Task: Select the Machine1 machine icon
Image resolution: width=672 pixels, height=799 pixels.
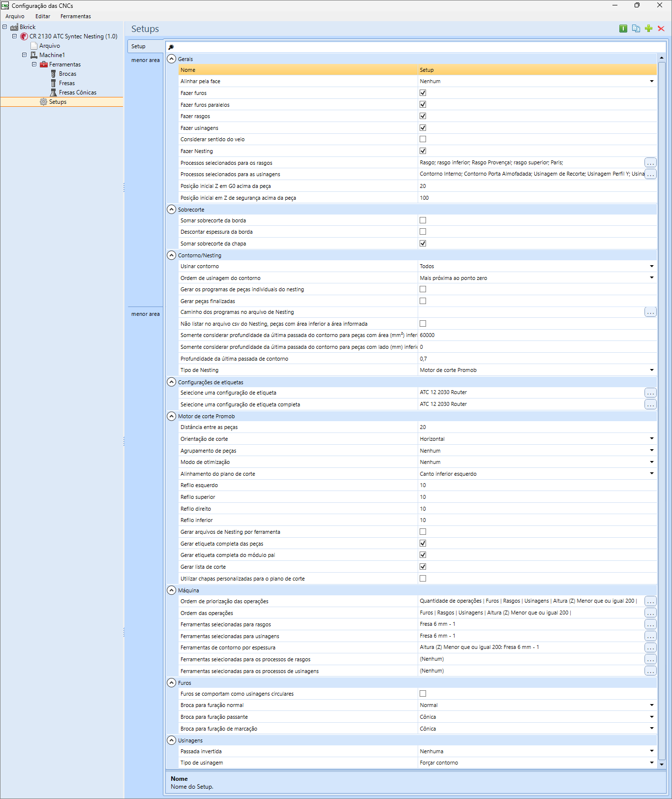Action: tap(34, 55)
